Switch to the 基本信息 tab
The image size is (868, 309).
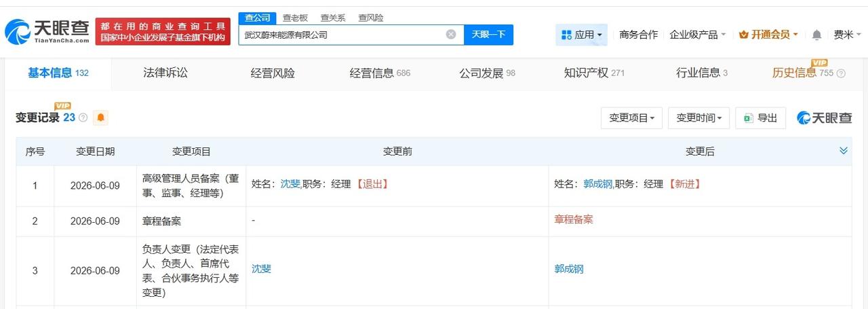tap(58, 73)
